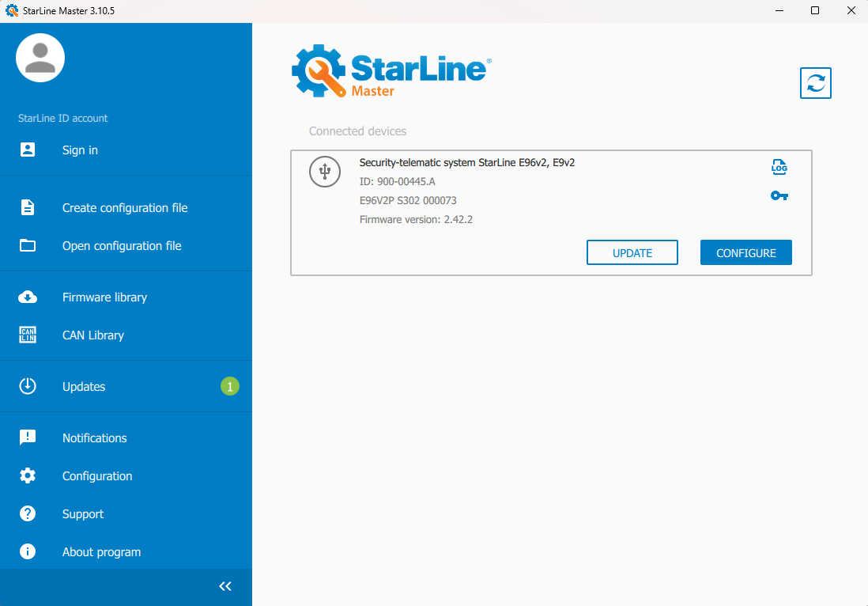Viewport: 868px width, 606px height.
Task: Click the key icon on device card
Action: coord(779,195)
